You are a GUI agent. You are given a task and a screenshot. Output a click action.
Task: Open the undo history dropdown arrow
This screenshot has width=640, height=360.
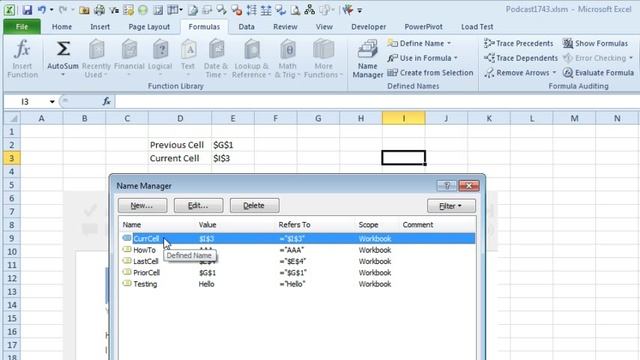point(51,10)
